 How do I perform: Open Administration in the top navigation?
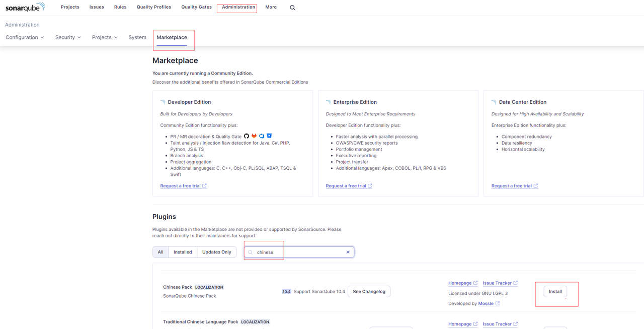click(238, 7)
